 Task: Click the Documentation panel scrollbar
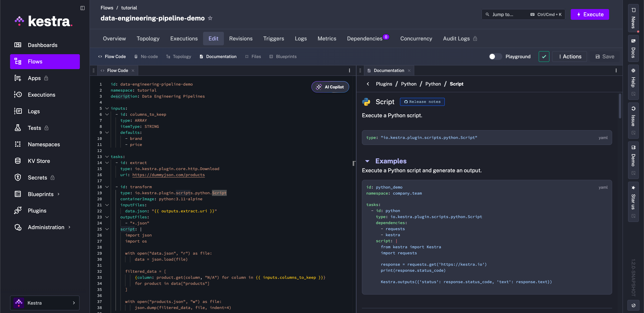(620, 106)
